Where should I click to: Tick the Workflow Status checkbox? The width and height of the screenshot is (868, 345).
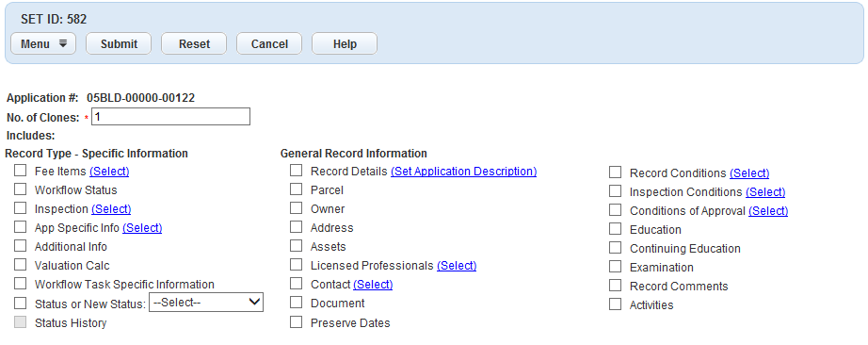coord(21,189)
